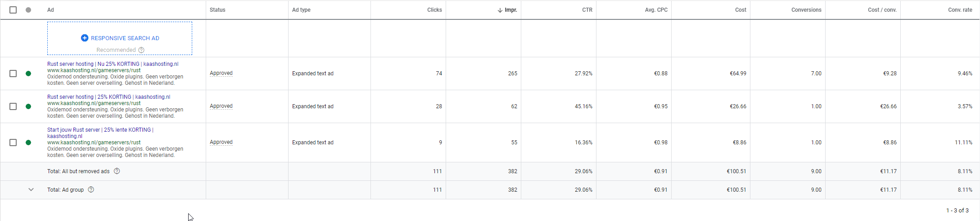The height and width of the screenshot is (221, 980).
Task: Click green status dot of the 'Start jouw Rust server' ad
Action: point(28,143)
